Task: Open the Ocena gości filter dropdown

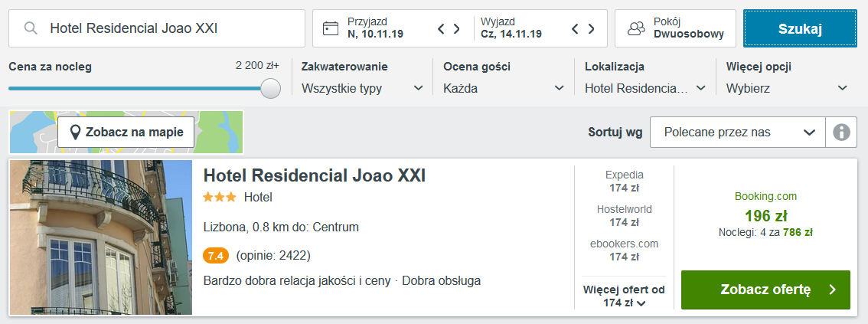Action: pyautogui.click(x=504, y=88)
